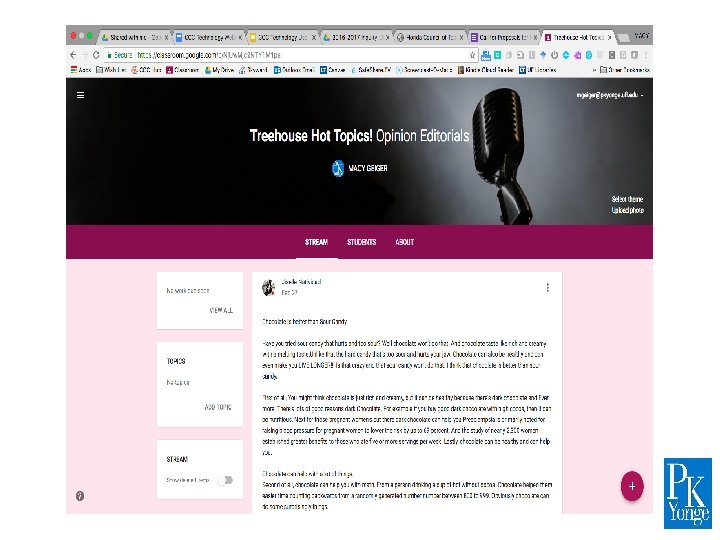Go back with the browser back arrow
This screenshot has height=540, width=720.
[x=73, y=55]
